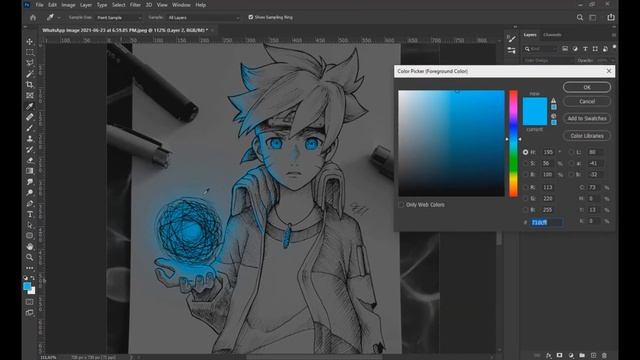This screenshot has width=640, height=360.
Task: Open the Layer menu
Action: click(x=86, y=5)
